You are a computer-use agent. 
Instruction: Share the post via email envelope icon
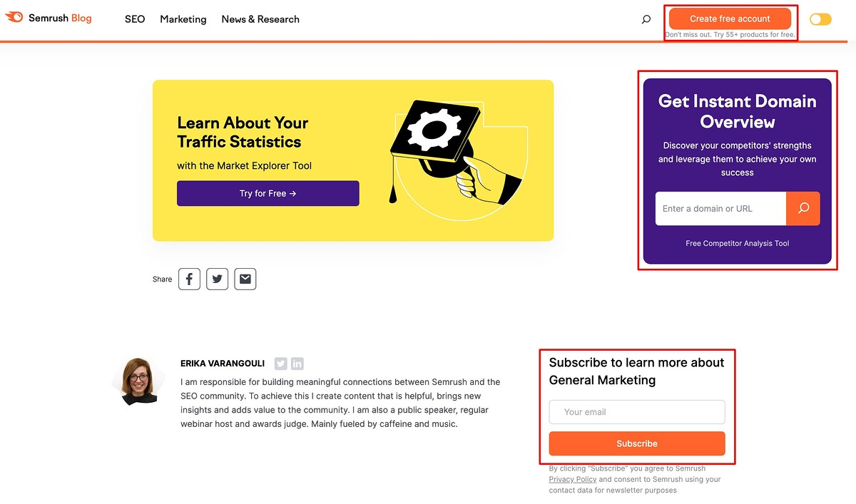(245, 279)
